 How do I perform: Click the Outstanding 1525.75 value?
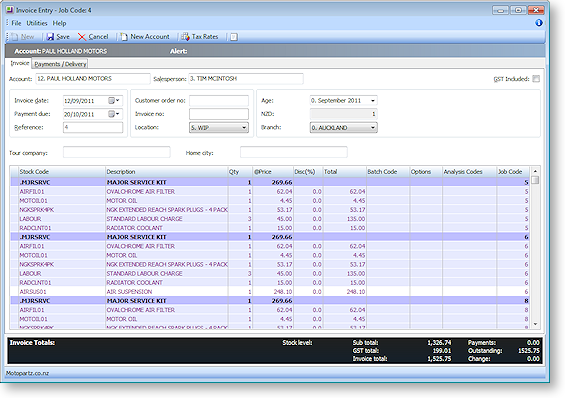coord(529,351)
